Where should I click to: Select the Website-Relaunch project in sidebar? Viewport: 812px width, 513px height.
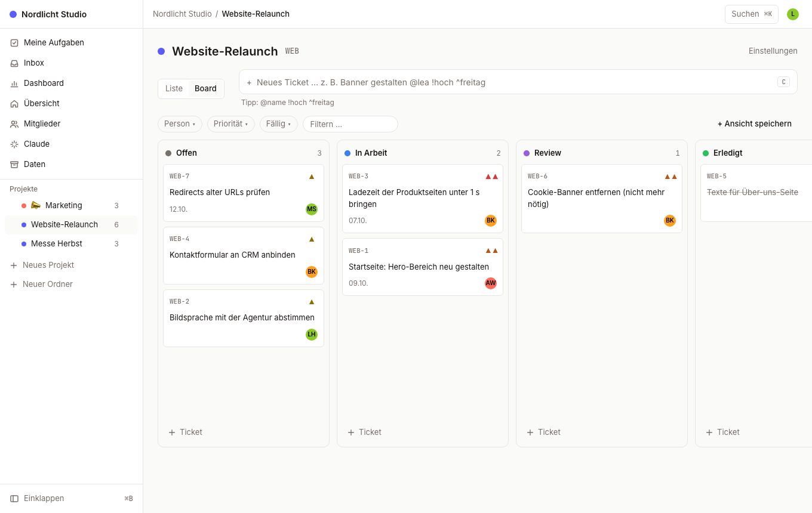72,224
